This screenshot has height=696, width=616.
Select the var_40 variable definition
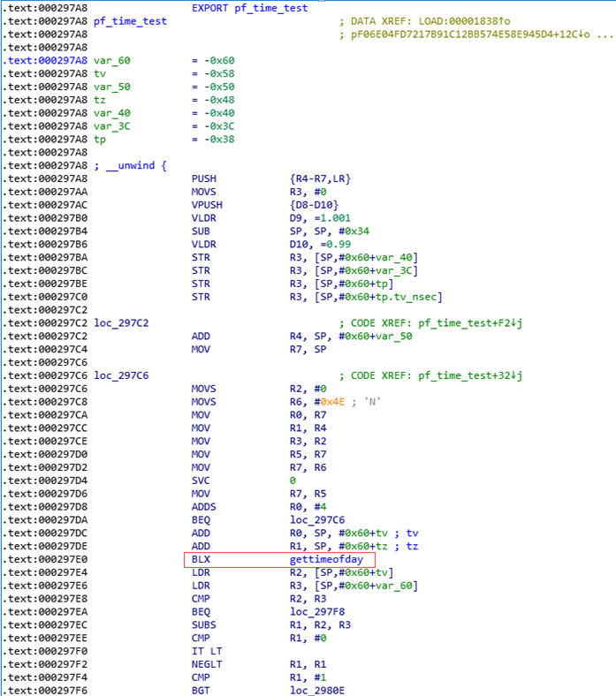pyautogui.click(x=164, y=113)
